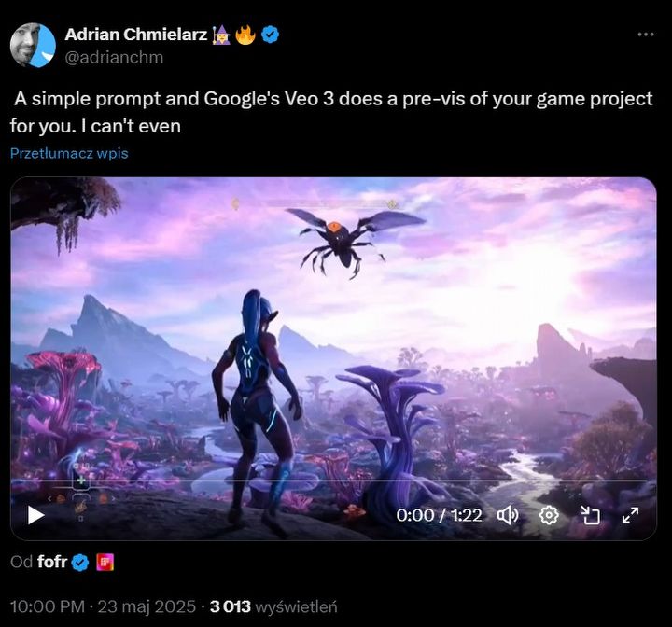This screenshot has height=627, width=672.
Task: Open fofr's profile from video credit
Action: coord(52,562)
